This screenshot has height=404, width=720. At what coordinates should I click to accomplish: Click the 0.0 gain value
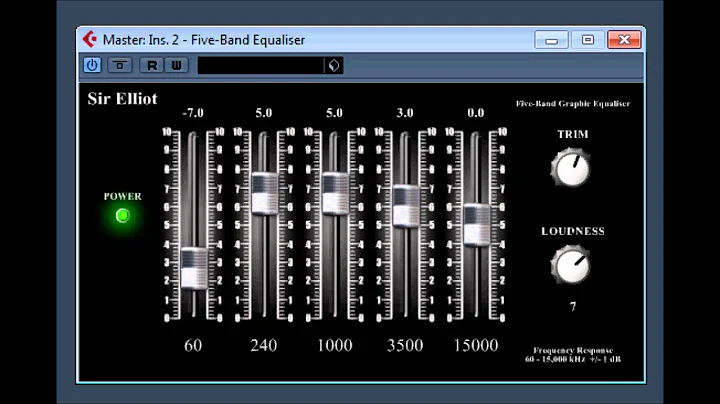coord(476,113)
